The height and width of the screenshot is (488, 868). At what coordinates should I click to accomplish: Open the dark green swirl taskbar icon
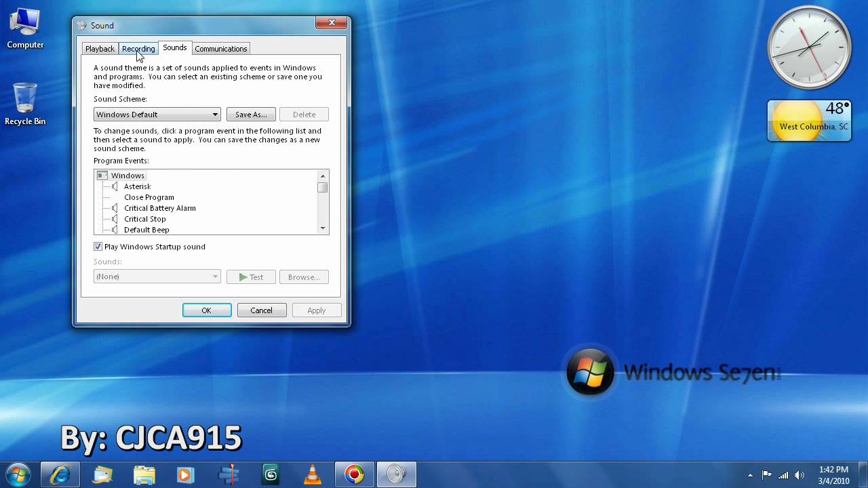tap(271, 474)
